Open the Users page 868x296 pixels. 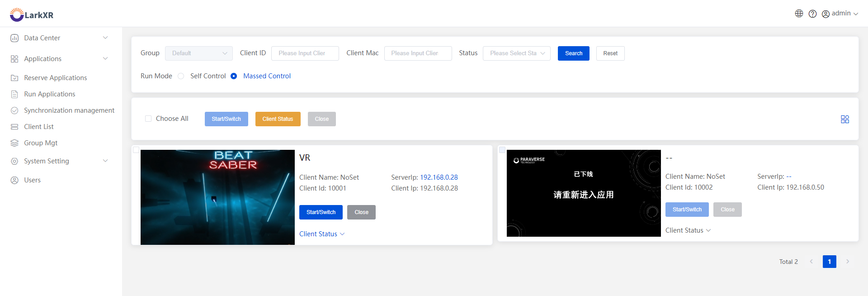point(32,180)
